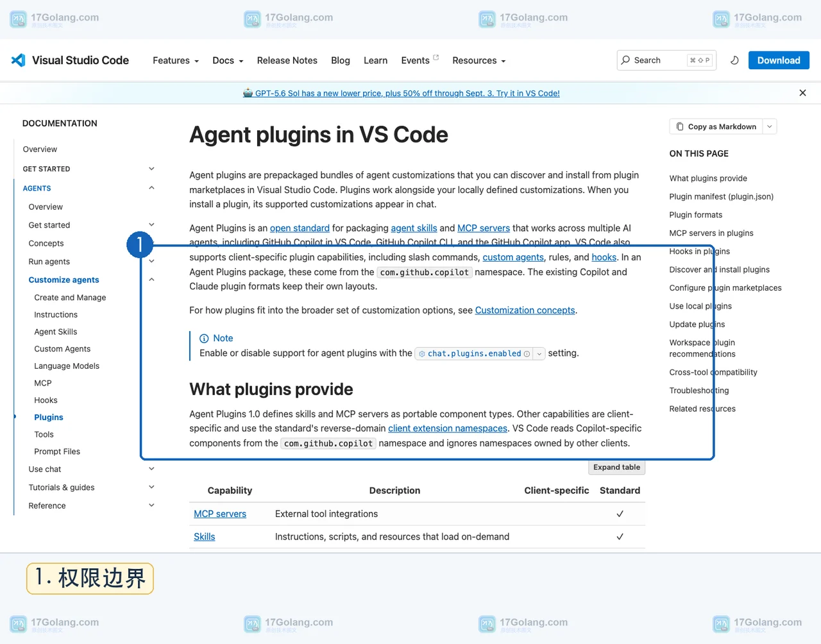Jump to Cross-tool compatibility section

pyautogui.click(x=713, y=372)
